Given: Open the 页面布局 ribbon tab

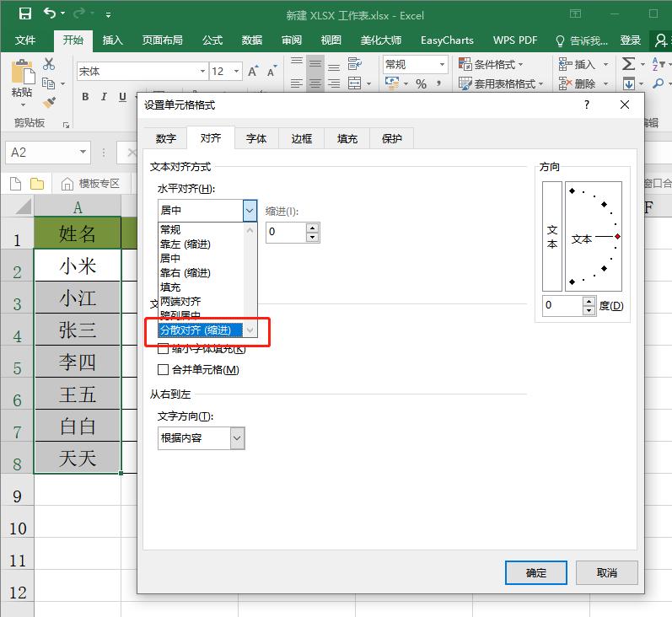Looking at the screenshot, I should coord(163,40).
